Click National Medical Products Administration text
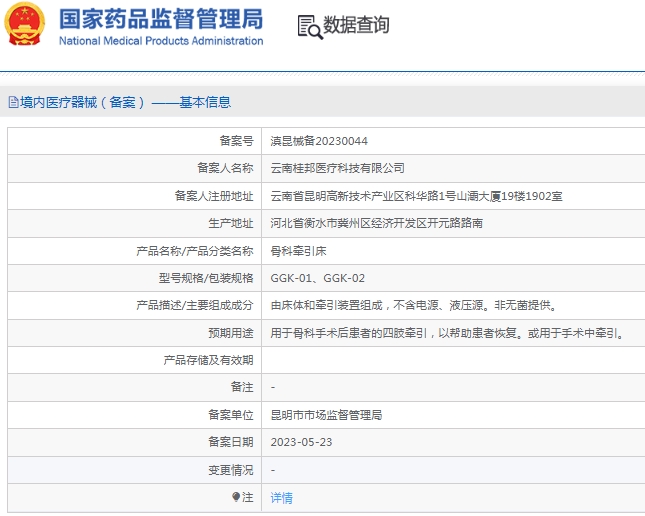645x516 pixels. (x=161, y=41)
